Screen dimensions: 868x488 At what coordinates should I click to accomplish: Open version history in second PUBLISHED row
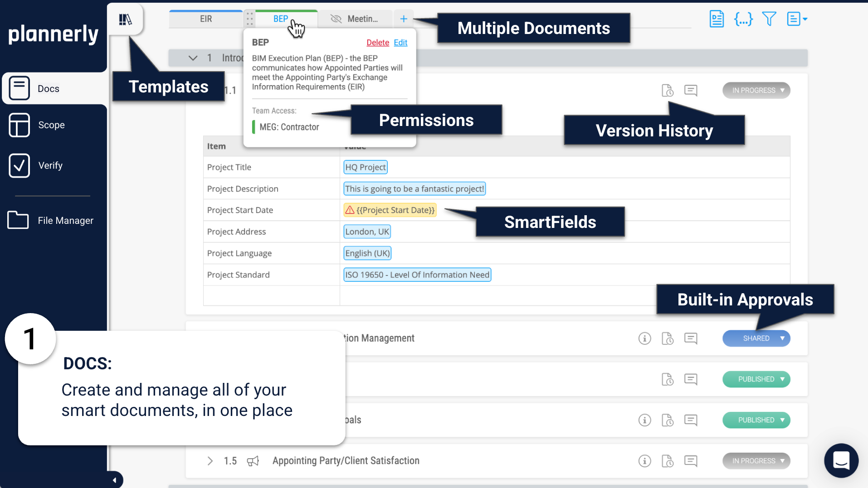(x=668, y=420)
